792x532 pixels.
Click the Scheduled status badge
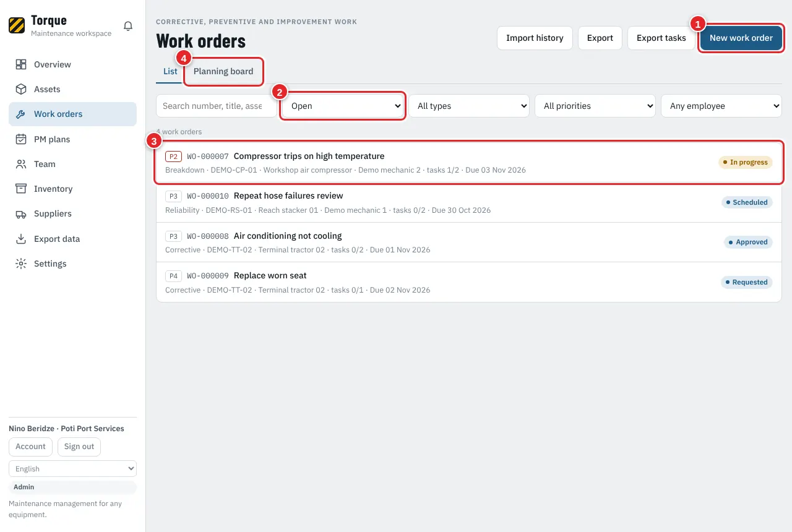point(747,202)
